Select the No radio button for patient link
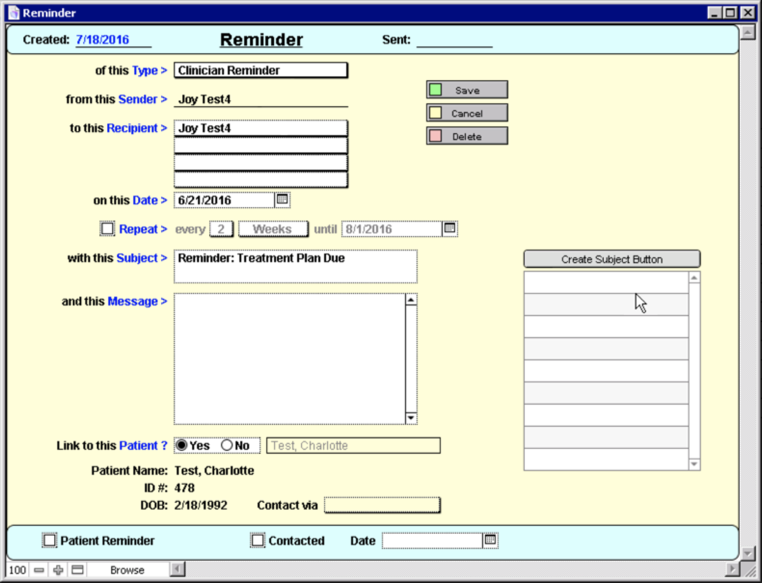This screenshot has height=583, width=762. (227, 446)
